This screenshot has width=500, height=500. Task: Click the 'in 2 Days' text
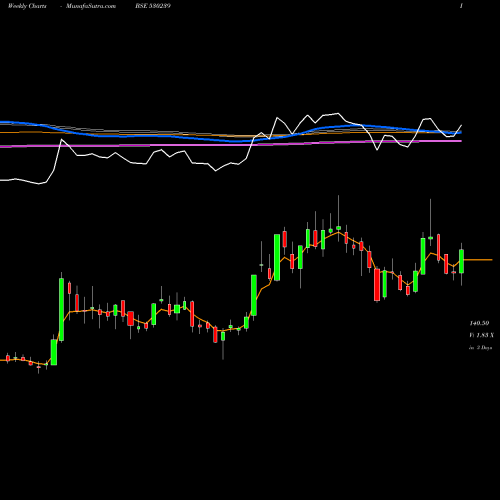[480, 348]
